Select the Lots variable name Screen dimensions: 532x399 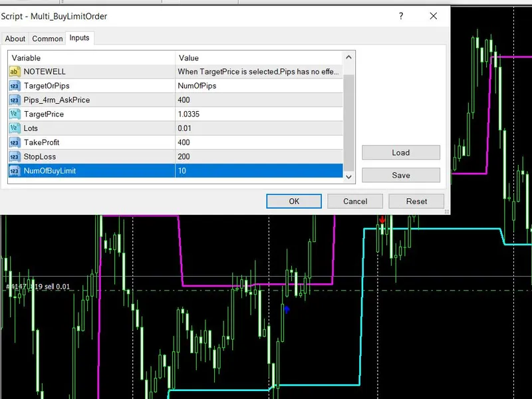(31, 128)
